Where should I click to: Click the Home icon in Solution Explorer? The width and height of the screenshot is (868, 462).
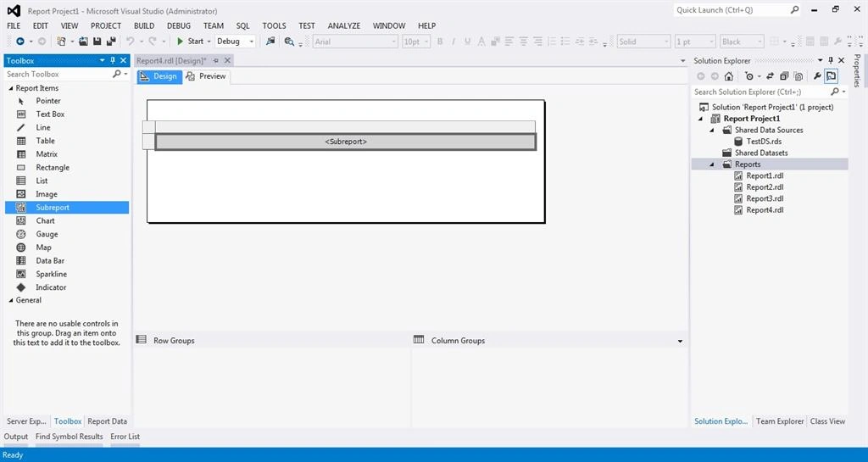(729, 76)
